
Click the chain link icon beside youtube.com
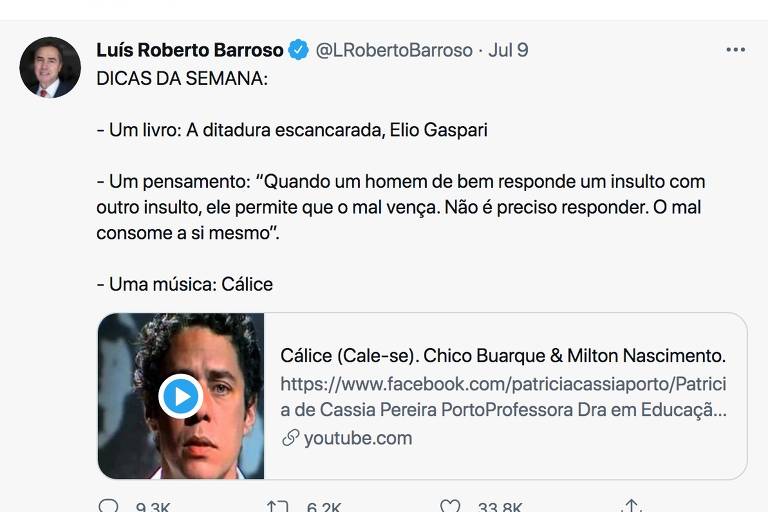[x=290, y=438]
